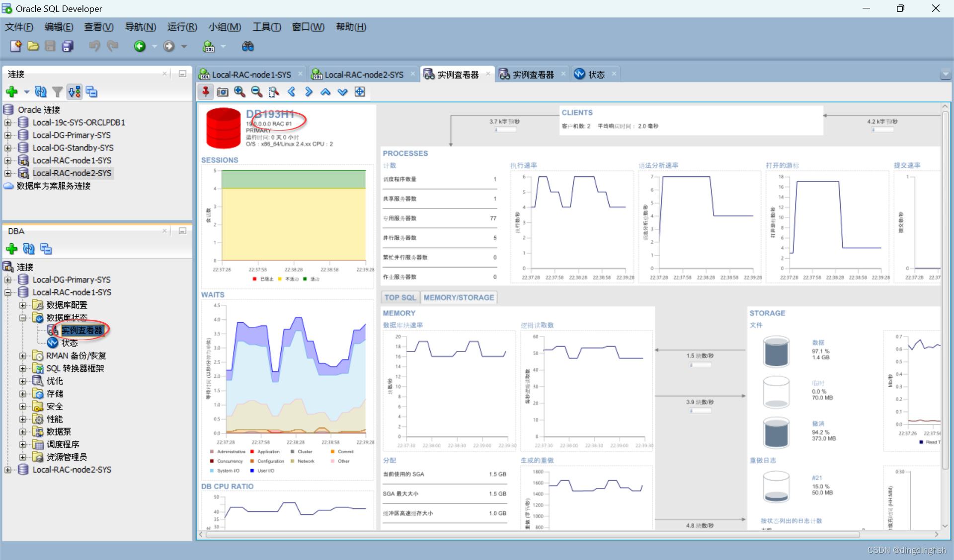Click the right arrow pan icon
Screen dimensions: 954x560
click(309, 91)
